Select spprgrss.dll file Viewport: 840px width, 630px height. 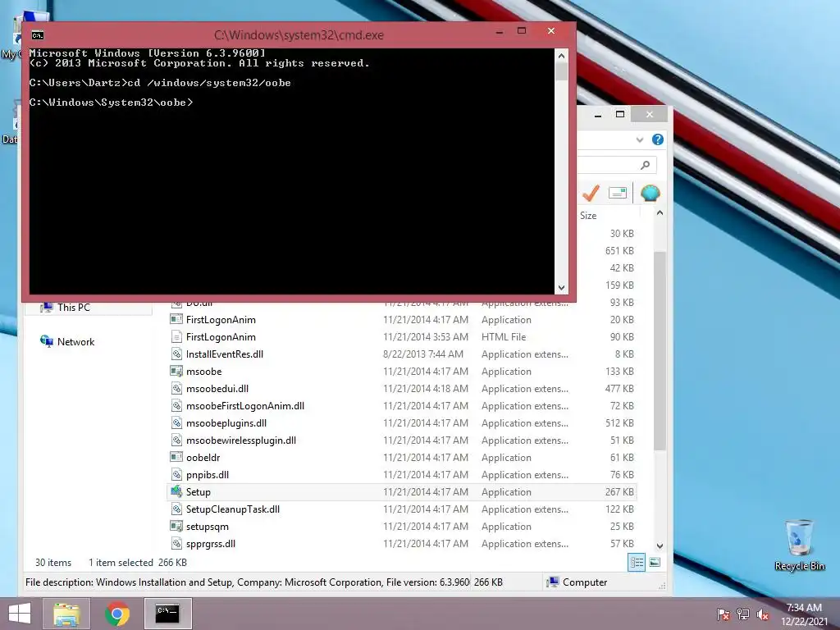(402, 543)
